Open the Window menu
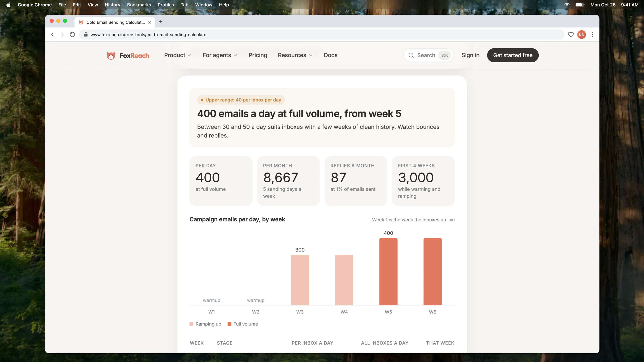Viewport: 644px width, 362px height. click(203, 5)
